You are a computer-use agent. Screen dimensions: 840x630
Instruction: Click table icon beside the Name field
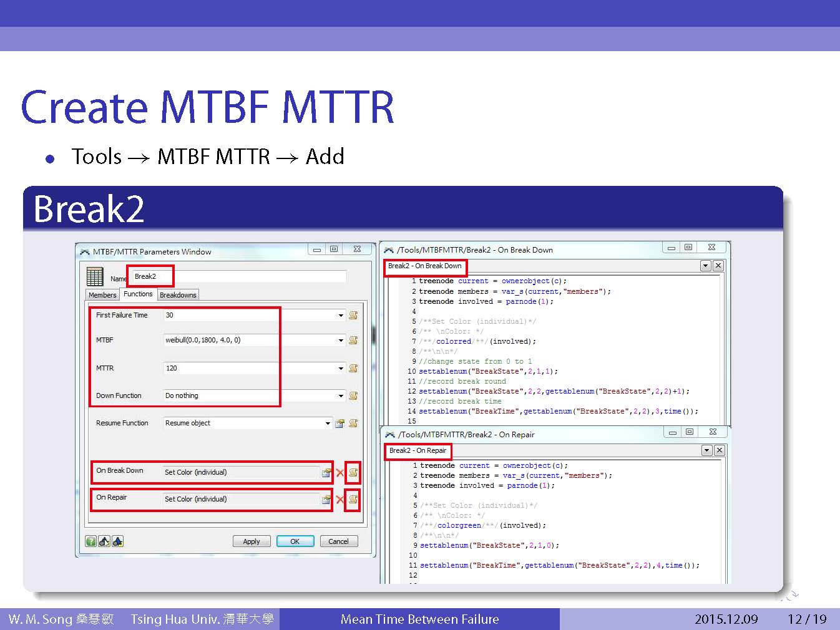click(x=95, y=276)
